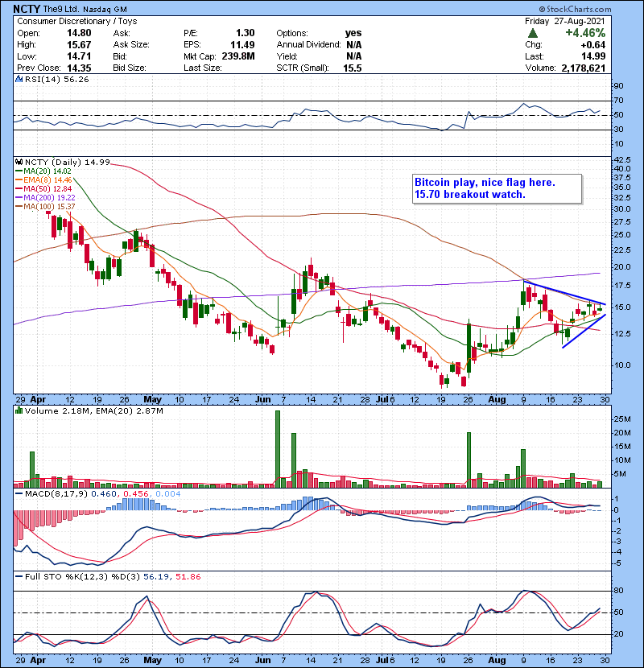Image resolution: width=644 pixels, height=668 pixels.
Task: Click the 'Aug' label on the price date axis
Action: 497,400
